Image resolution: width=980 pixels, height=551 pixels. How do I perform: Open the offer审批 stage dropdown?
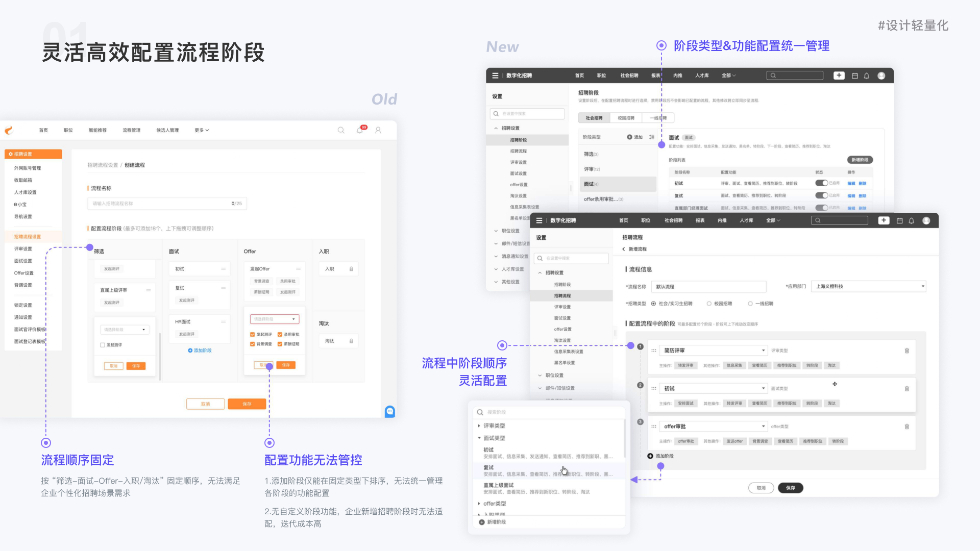point(713,427)
